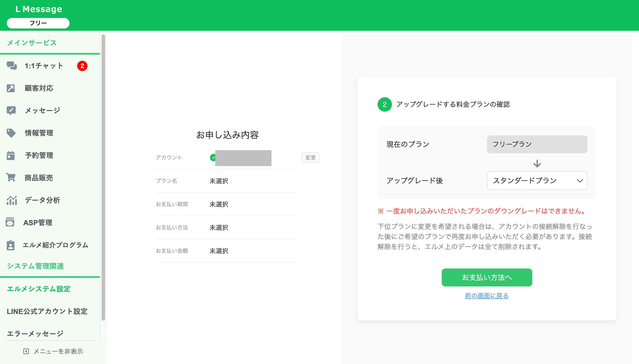Image resolution: width=639 pixels, height=364 pixels.
Task: Click the hide-menu arrow icon at sidebar bottom
Action: pos(26,351)
